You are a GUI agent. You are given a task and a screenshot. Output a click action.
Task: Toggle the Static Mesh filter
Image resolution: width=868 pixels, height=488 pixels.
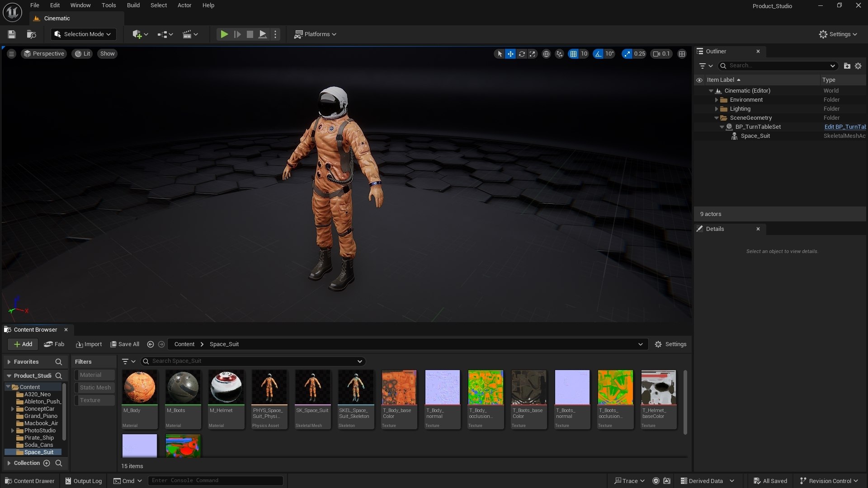pos(94,388)
